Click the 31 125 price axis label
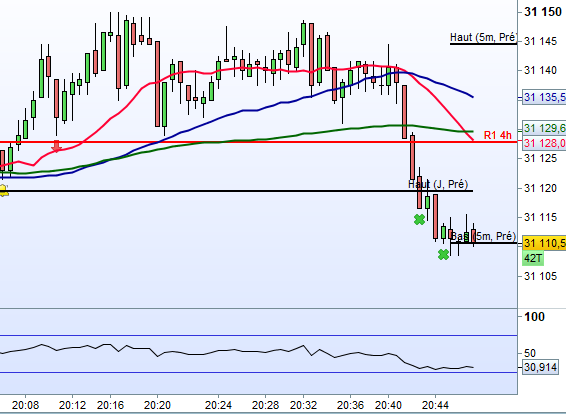The image size is (566, 414). pos(540,158)
